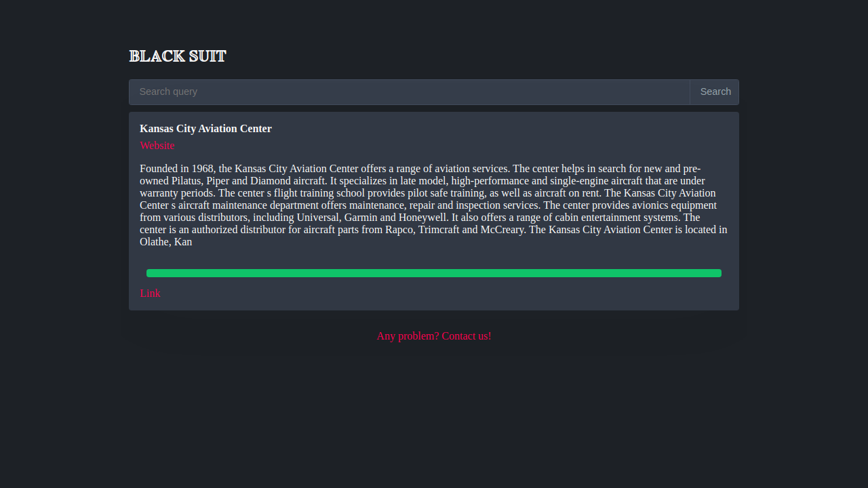The image size is (868, 488).
Task: Focus the Search query input field
Action: 410,92
